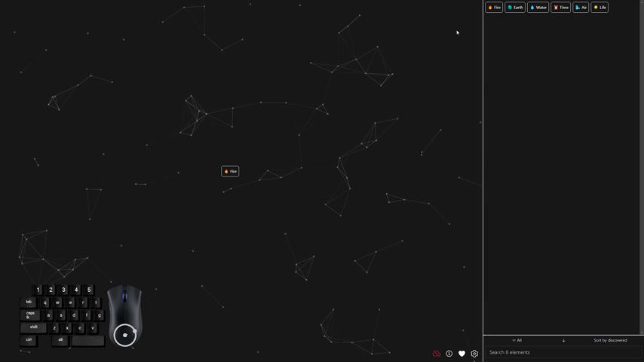Click the Fire element on the canvas
The width and height of the screenshot is (644, 362).
point(230,171)
